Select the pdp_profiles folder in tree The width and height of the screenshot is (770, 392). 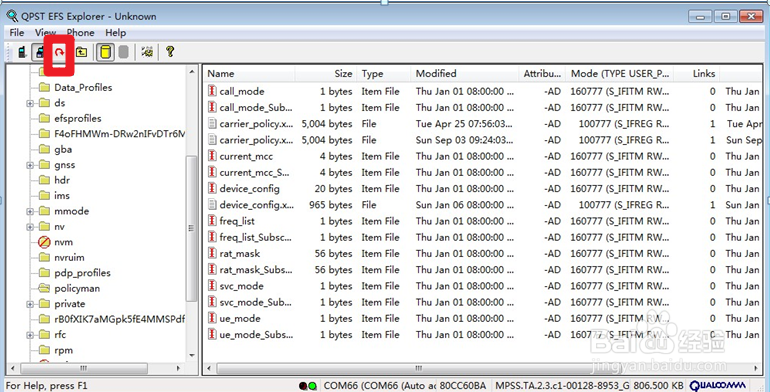[82, 273]
